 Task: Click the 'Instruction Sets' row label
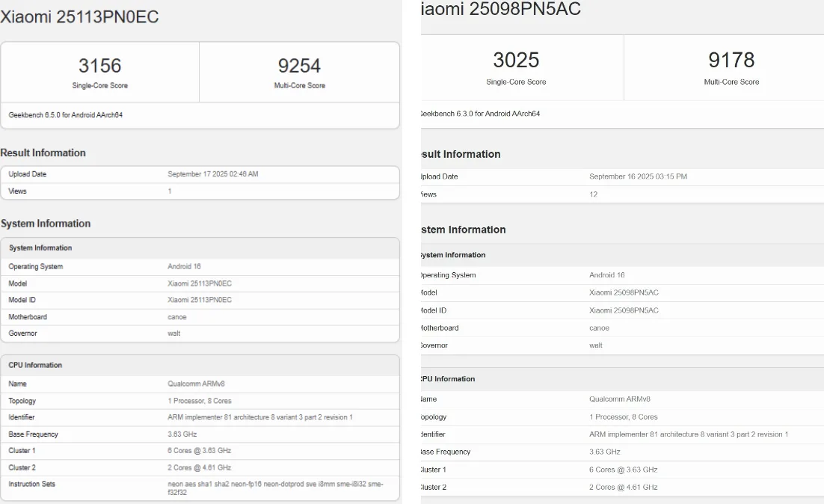click(x=31, y=484)
